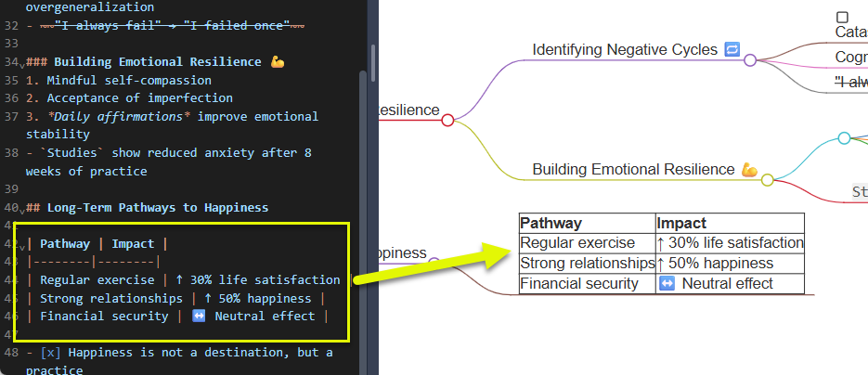This screenshot has height=375, width=868.
Task: Fold the Long-Term Pathways section at line 40
Action: click(x=21, y=210)
